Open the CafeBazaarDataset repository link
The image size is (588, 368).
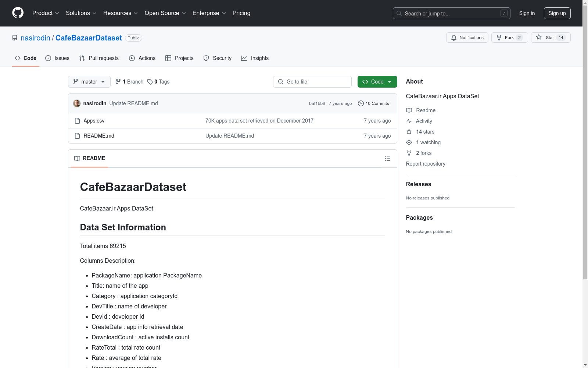click(x=89, y=38)
